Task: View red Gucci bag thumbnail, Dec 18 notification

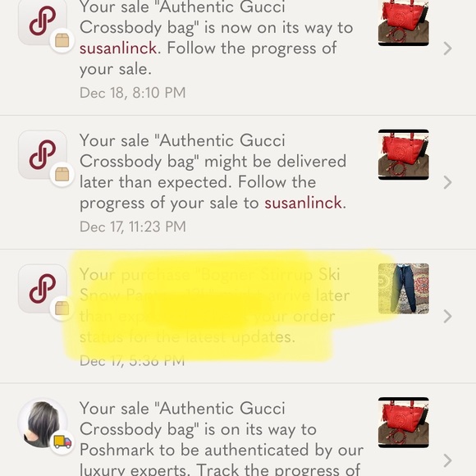Action: pyautogui.click(x=404, y=23)
